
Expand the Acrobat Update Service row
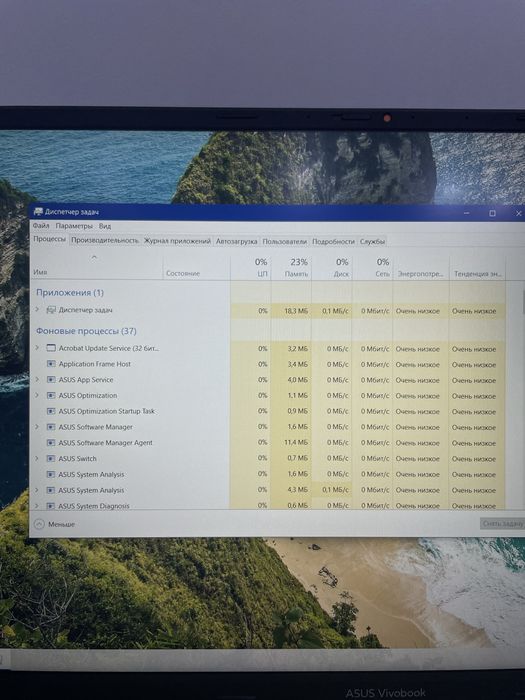38,348
